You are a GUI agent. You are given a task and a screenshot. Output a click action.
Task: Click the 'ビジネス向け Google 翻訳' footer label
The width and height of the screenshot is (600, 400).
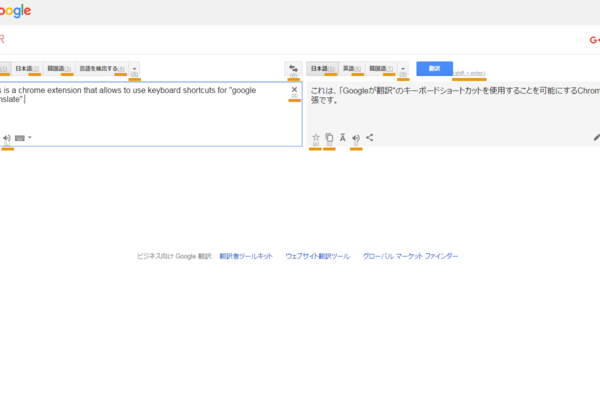(174, 256)
